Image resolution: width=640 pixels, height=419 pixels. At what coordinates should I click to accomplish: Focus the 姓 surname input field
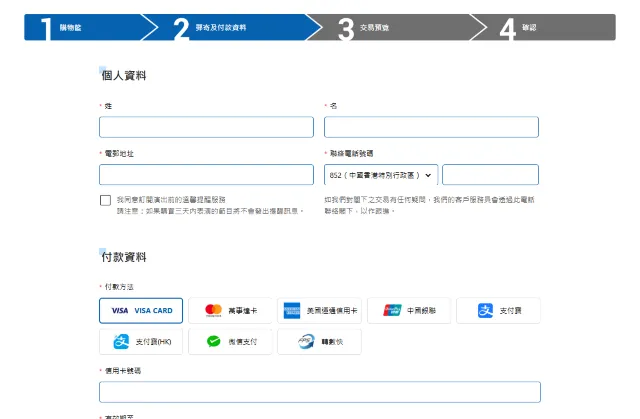point(207,127)
